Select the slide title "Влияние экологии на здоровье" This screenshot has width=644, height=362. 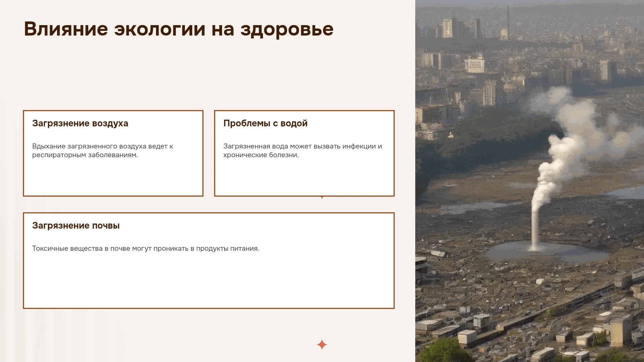coord(178,29)
